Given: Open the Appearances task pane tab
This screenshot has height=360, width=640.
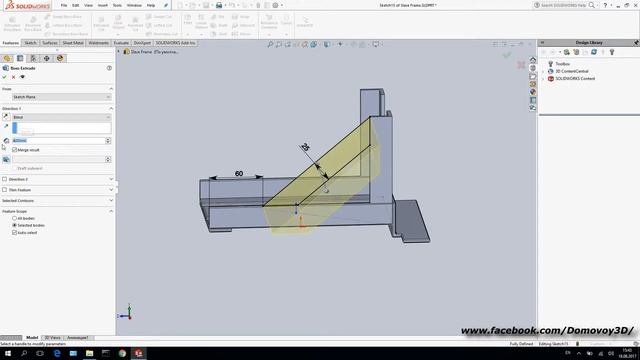Looking at the screenshot, I should pos(533,92).
